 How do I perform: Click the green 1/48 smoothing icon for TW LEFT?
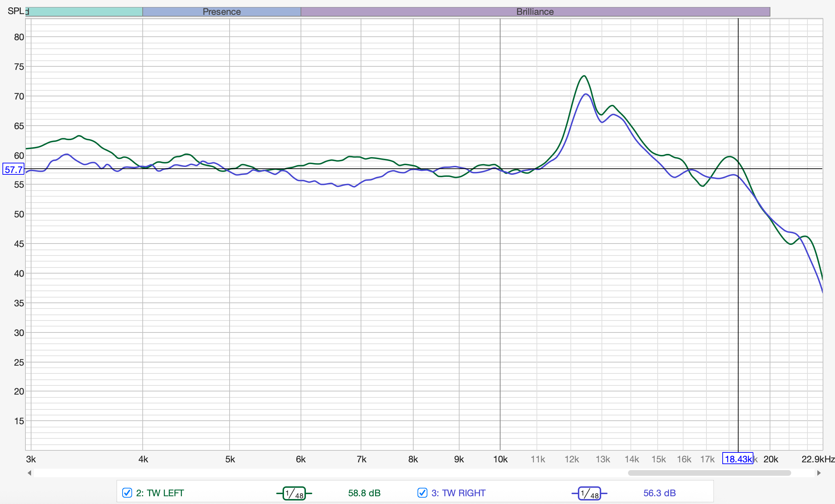pos(294,493)
